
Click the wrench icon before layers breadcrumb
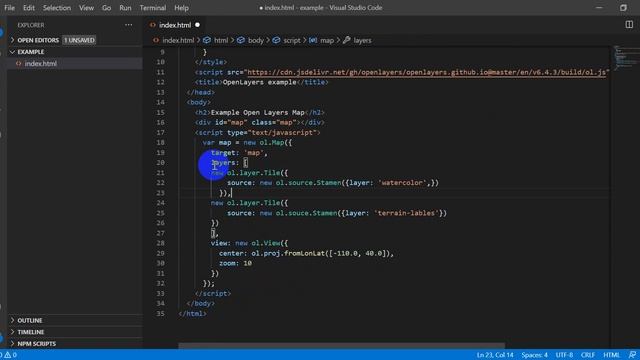(x=347, y=40)
